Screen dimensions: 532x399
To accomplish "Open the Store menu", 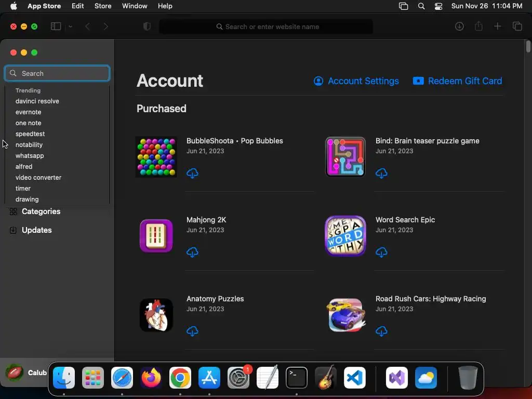I will (103, 6).
